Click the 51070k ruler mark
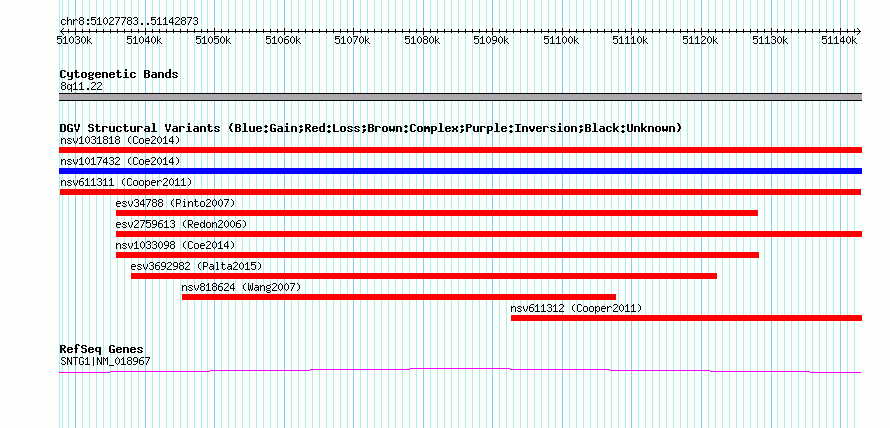Viewport: 890px width, 428px height. (353, 40)
